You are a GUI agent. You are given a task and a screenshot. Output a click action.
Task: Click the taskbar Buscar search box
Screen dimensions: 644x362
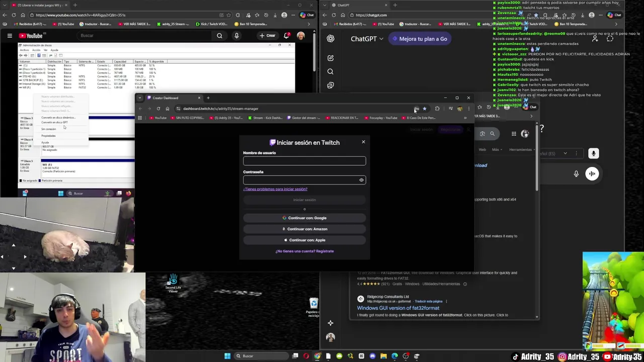[x=261, y=356]
